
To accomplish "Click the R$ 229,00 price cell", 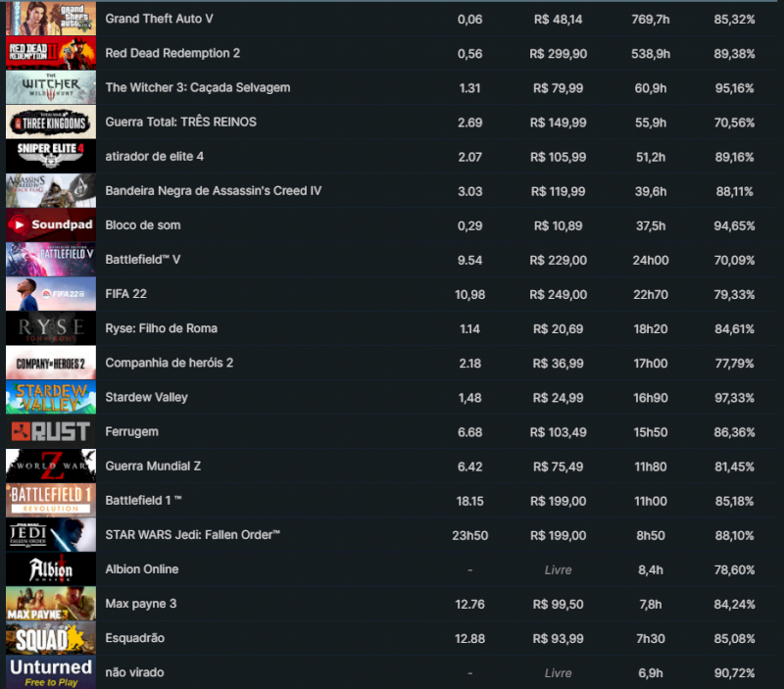I will 558,261.
